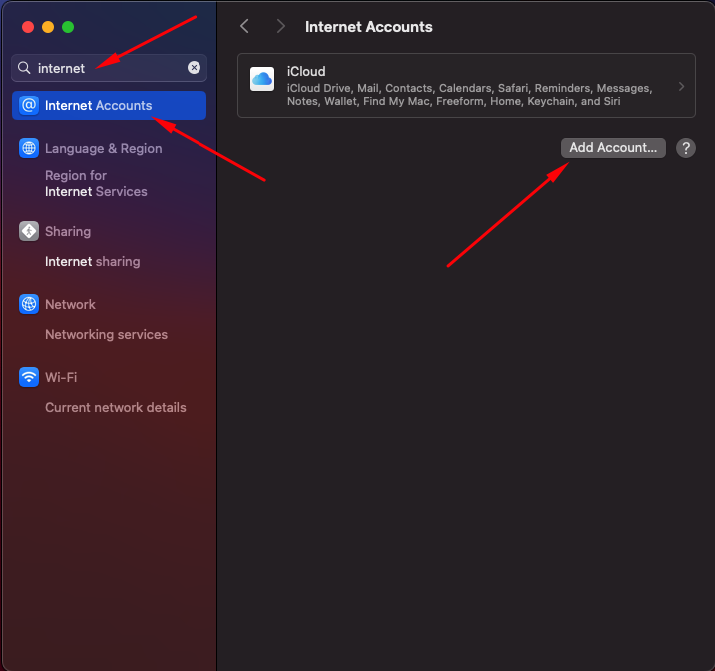The width and height of the screenshot is (715, 671).
Task: Expand the iCloud row chevron
Action: (681, 86)
